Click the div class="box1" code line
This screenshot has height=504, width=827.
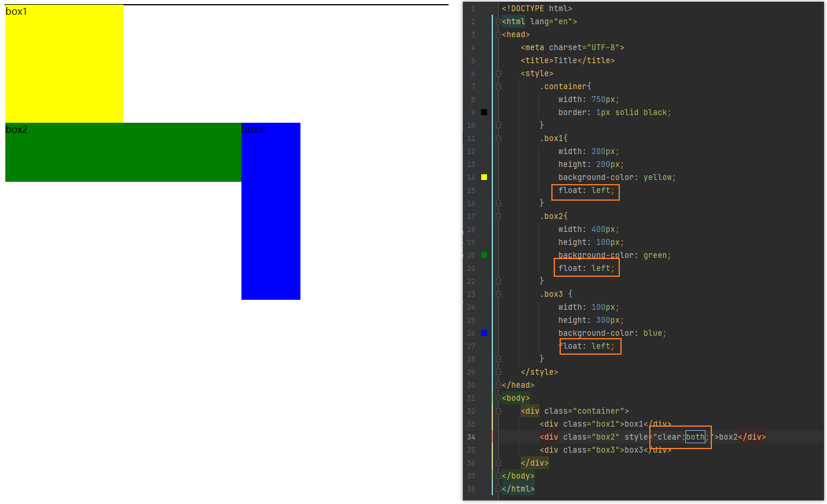click(606, 424)
